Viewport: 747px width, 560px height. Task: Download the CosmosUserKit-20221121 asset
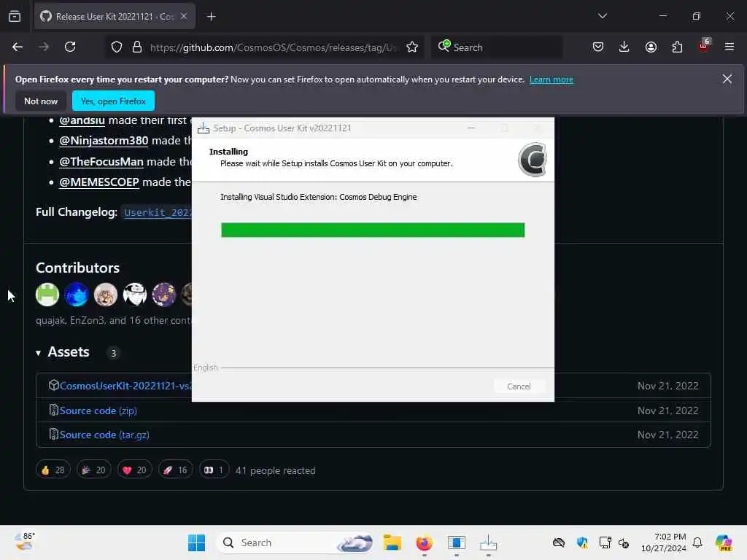[125, 386]
